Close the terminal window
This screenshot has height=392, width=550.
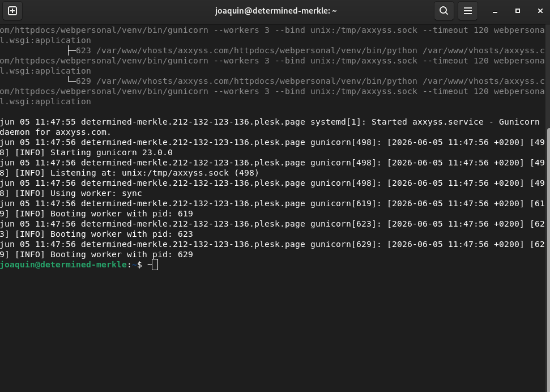tap(540, 11)
